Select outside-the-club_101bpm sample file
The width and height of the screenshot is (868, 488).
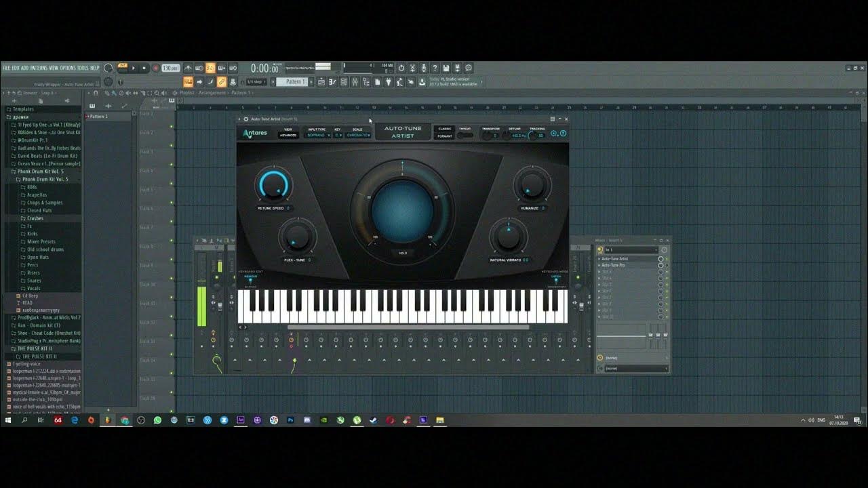[x=42, y=399]
